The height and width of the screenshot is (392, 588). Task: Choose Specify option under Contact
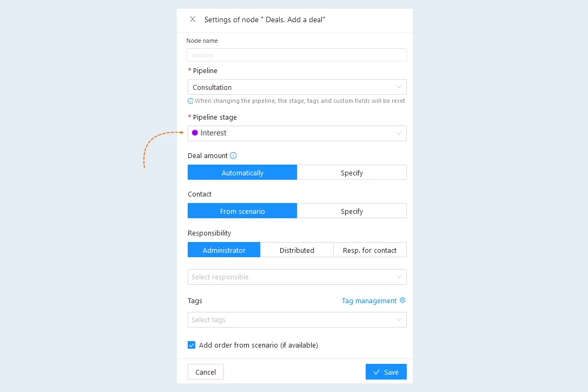[352, 211]
